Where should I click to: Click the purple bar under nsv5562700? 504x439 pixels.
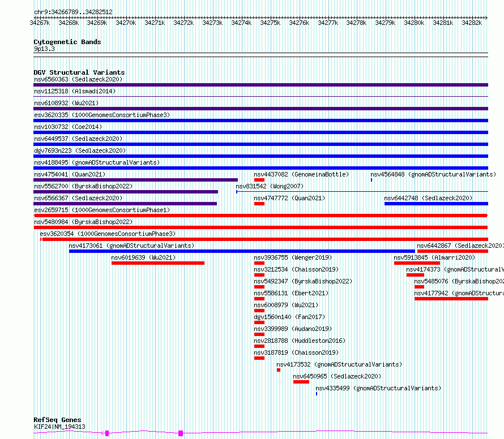point(126,192)
